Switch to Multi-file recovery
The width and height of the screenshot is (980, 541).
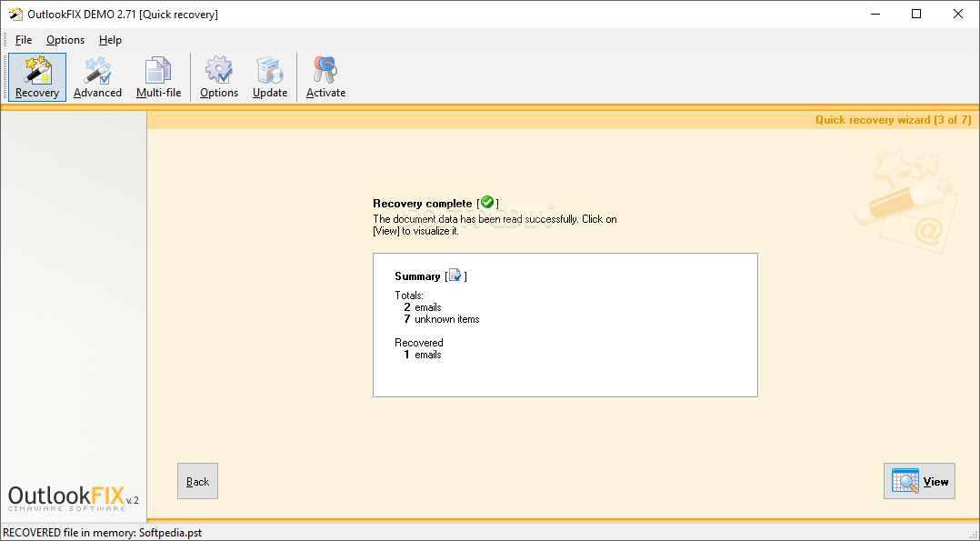pyautogui.click(x=159, y=77)
